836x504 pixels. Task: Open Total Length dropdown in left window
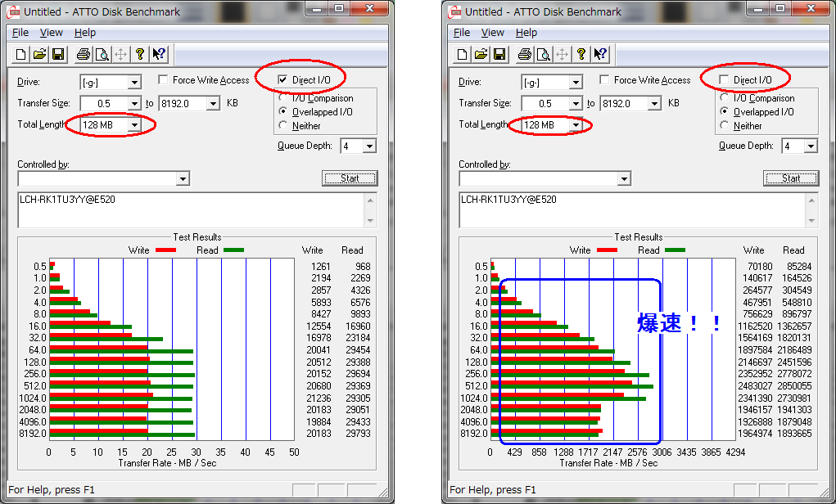click(x=134, y=125)
